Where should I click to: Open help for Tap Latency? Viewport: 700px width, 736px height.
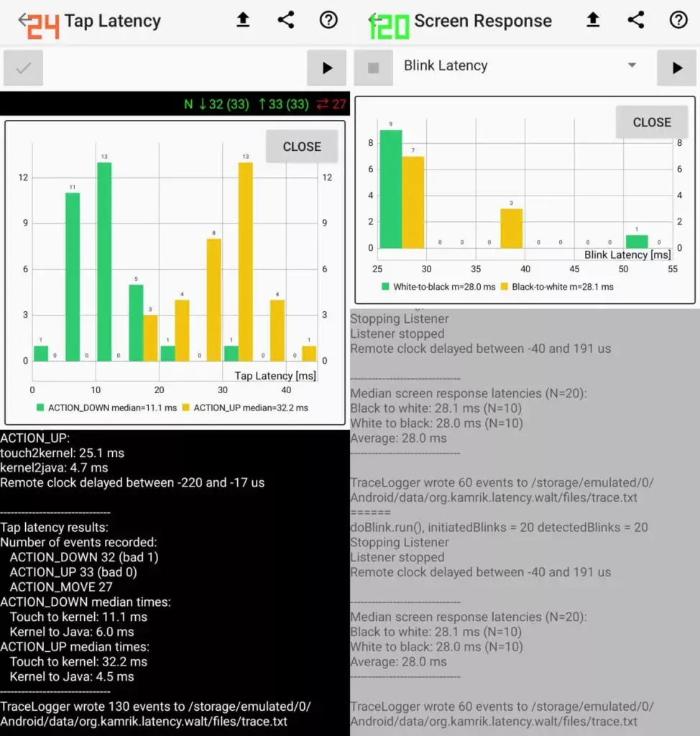click(x=328, y=20)
